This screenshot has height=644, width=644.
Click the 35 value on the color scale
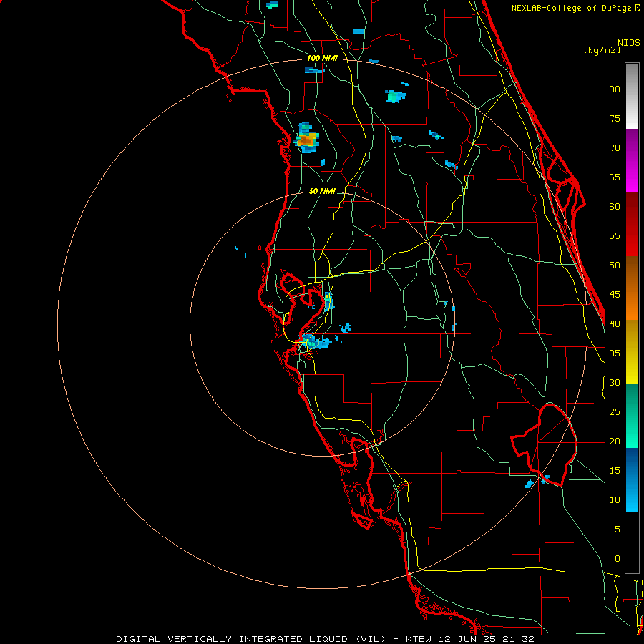(615, 353)
